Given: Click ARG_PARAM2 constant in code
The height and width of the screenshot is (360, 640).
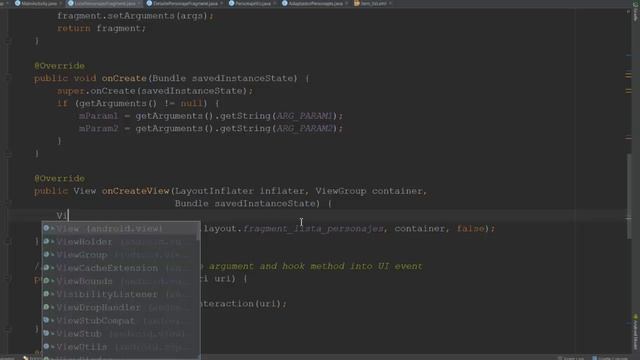Looking at the screenshot, I should tap(304, 129).
